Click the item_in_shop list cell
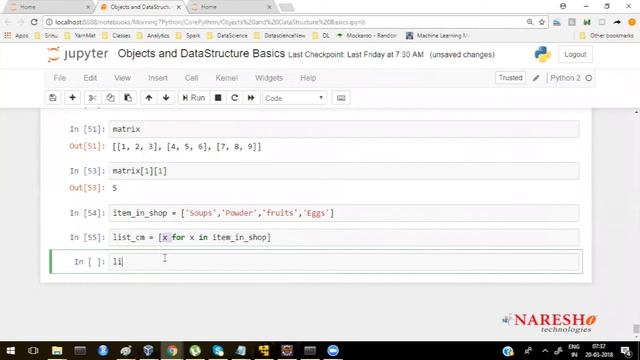 click(x=344, y=213)
